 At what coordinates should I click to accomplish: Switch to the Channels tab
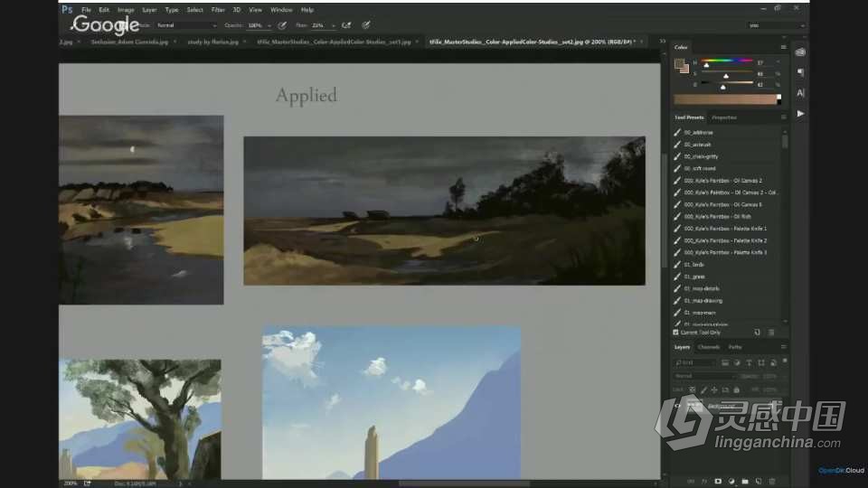[x=709, y=347]
